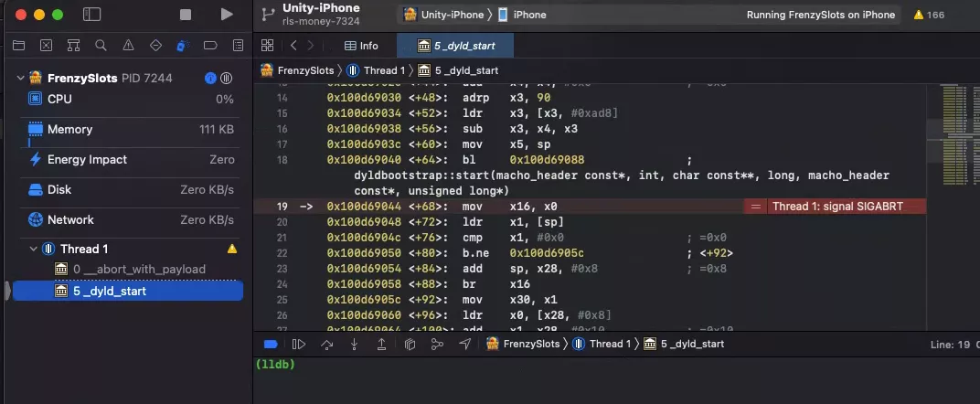Open the Find navigator magnifier
Screen dimensions: 980x404
101,46
